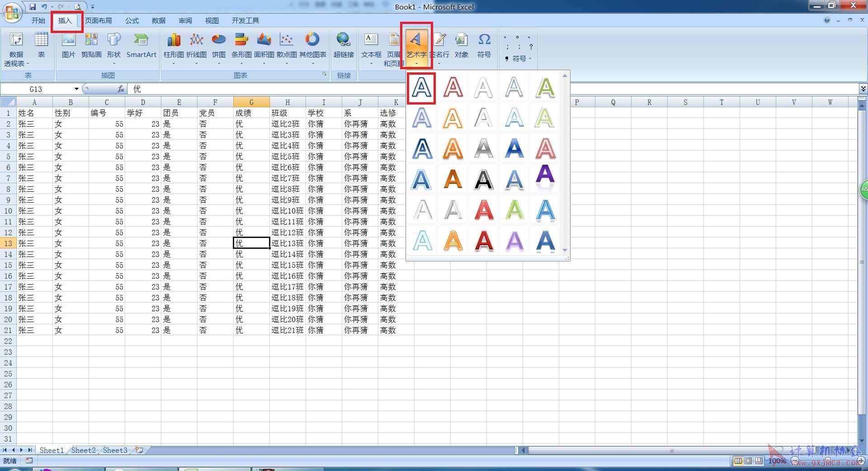
Task: Open the charts group dialog launcher
Action: coord(324,75)
